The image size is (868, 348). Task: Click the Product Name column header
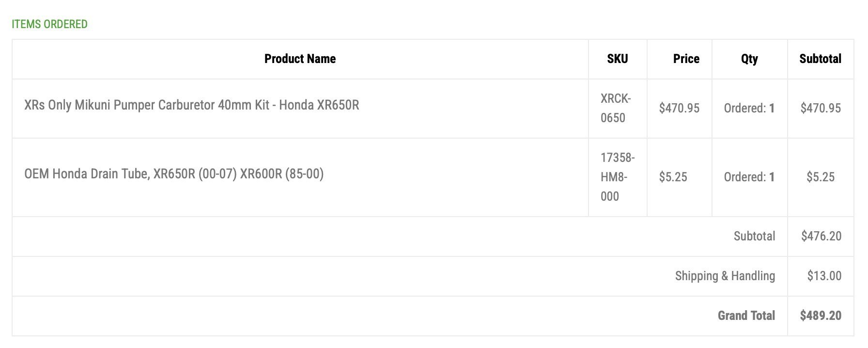pos(300,59)
